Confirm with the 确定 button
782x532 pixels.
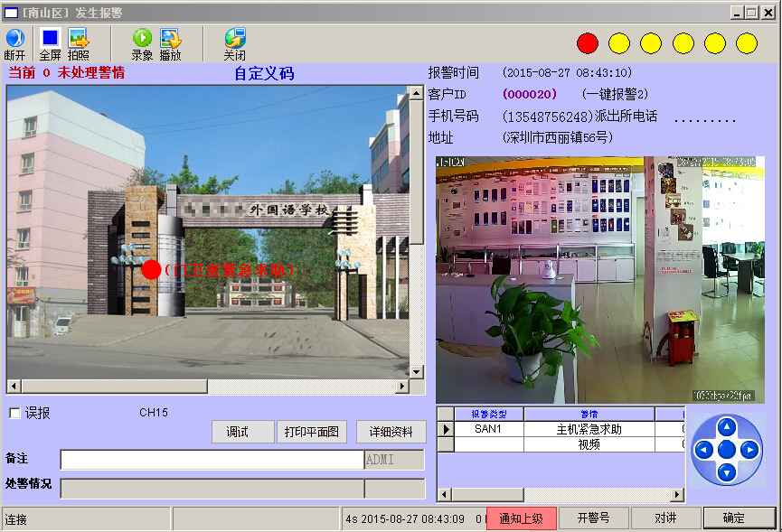coord(740,518)
